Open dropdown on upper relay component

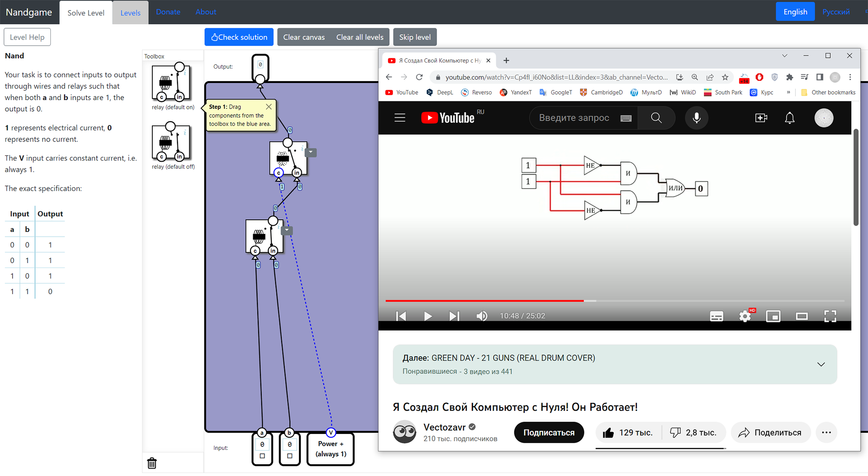[311, 152]
